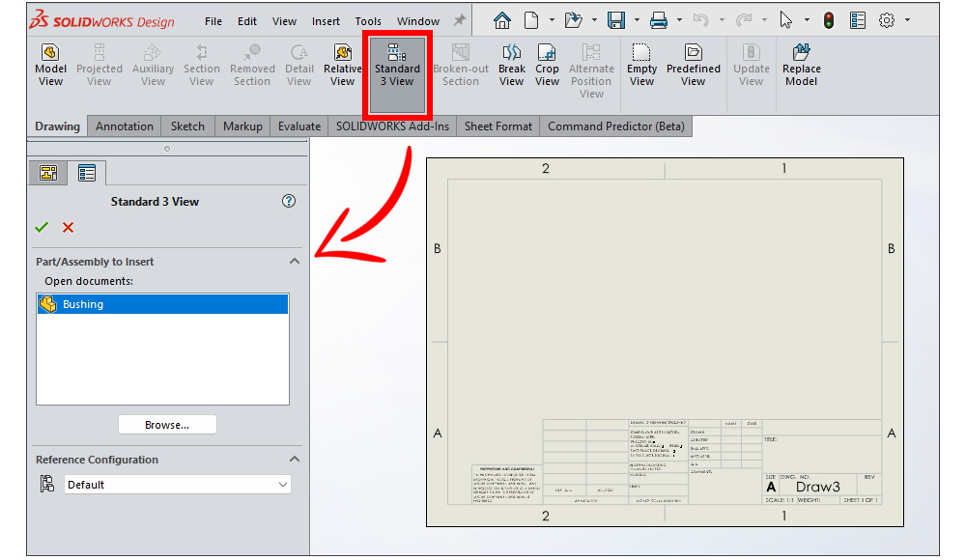Insert an Empty View

(x=641, y=65)
